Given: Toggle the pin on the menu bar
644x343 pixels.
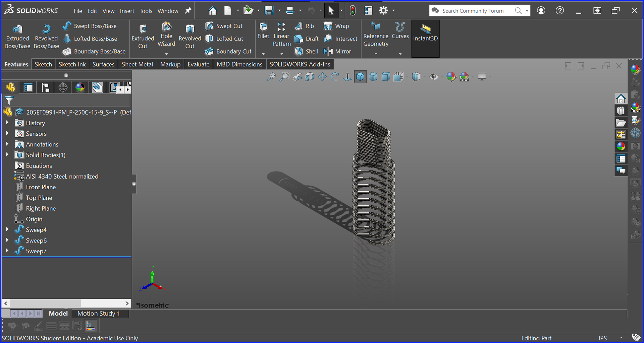Looking at the screenshot, I should coord(188,11).
